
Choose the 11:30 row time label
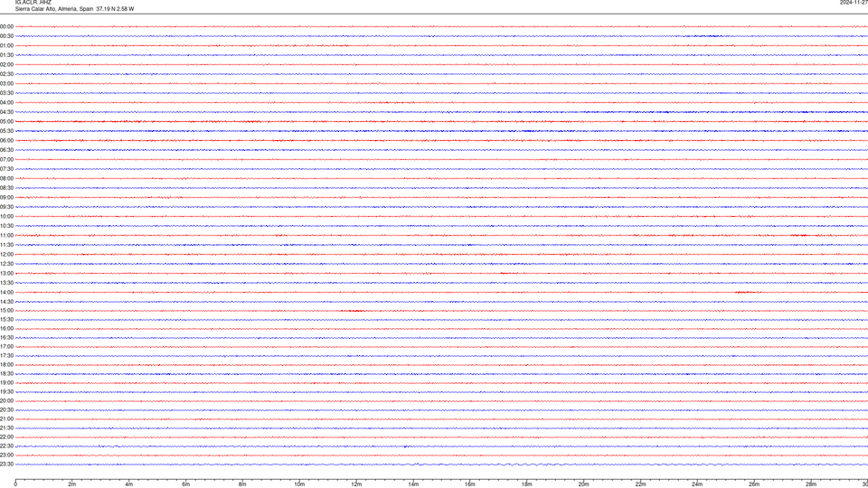6,245
